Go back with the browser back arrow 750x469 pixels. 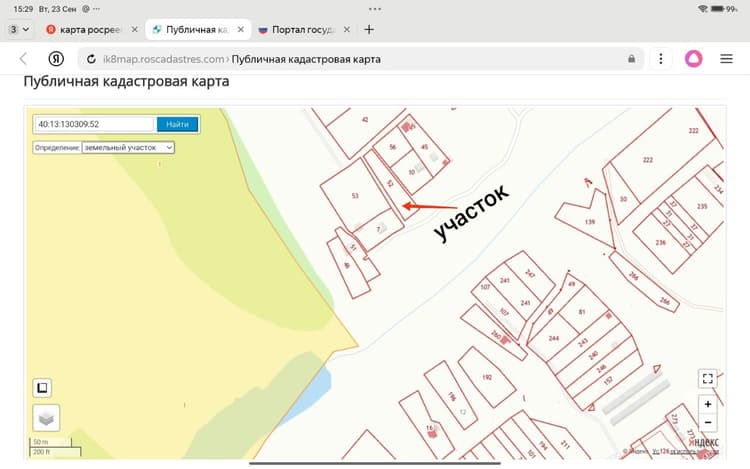[22, 59]
